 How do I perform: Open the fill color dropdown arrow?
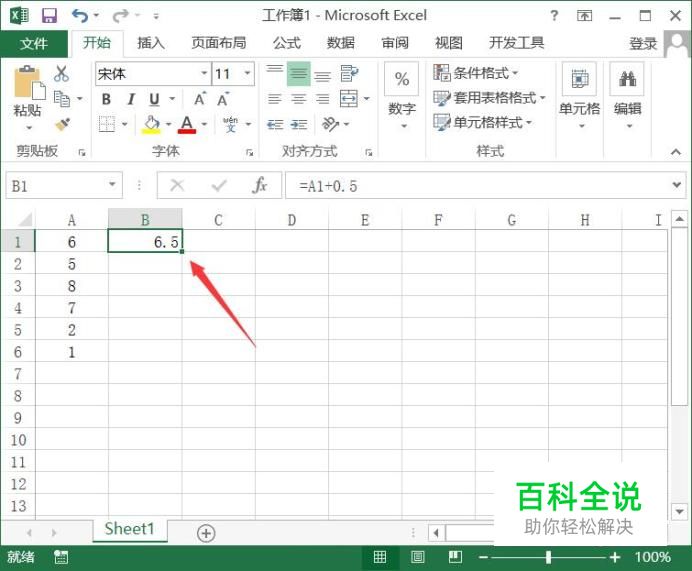(169, 124)
